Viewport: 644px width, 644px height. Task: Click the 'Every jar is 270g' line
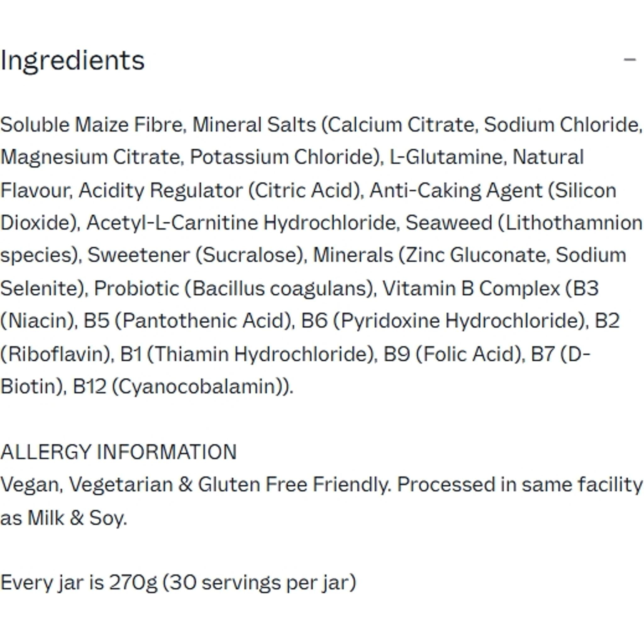78,583
